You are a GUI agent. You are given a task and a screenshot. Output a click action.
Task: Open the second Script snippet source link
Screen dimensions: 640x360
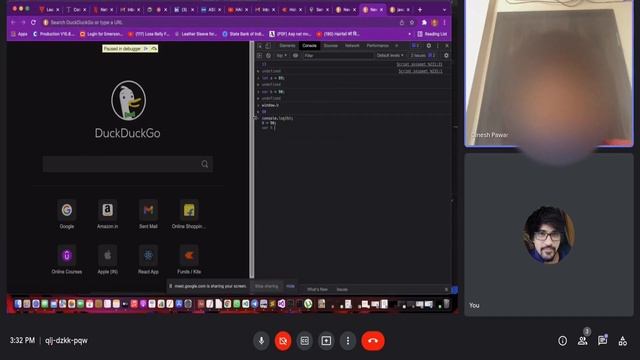(x=420, y=71)
